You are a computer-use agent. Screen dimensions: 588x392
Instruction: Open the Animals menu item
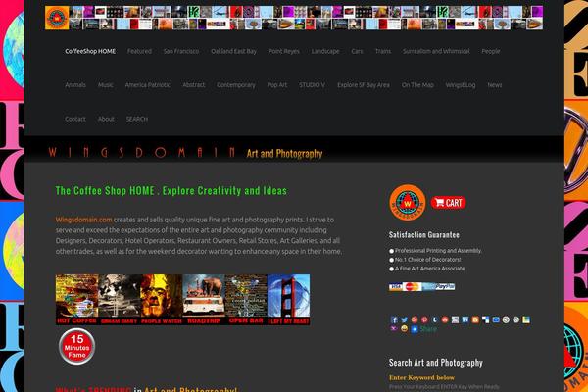click(75, 85)
